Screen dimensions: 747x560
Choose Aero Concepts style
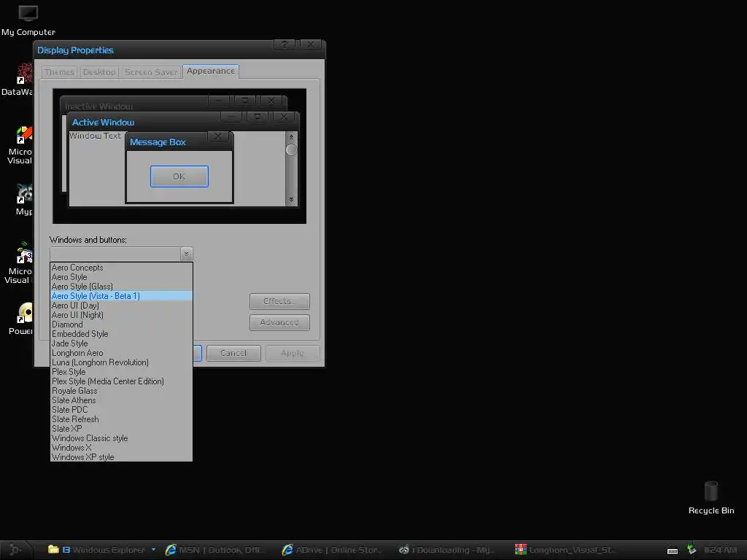(x=122, y=268)
